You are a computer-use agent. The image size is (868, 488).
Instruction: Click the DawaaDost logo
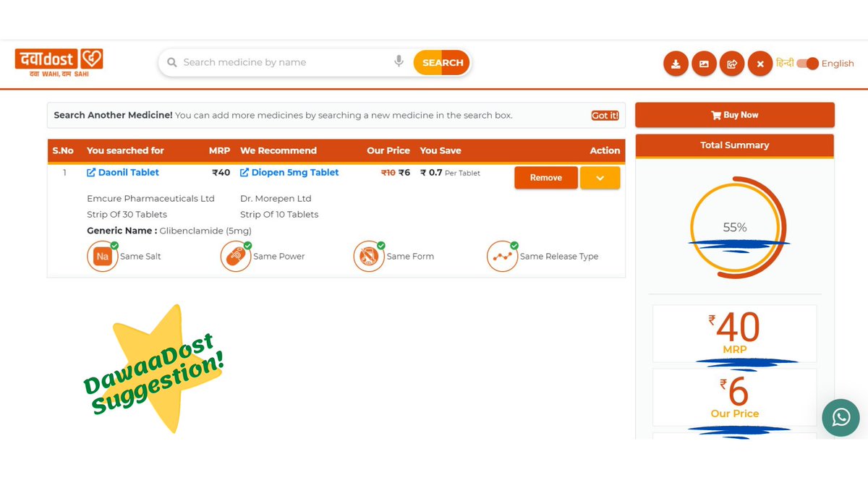59,61
